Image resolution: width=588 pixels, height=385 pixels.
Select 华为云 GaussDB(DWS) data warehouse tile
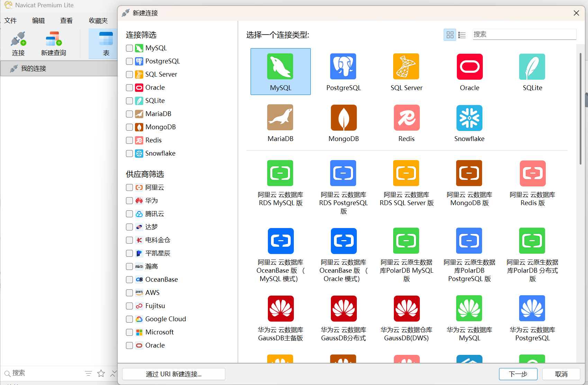[x=406, y=319]
